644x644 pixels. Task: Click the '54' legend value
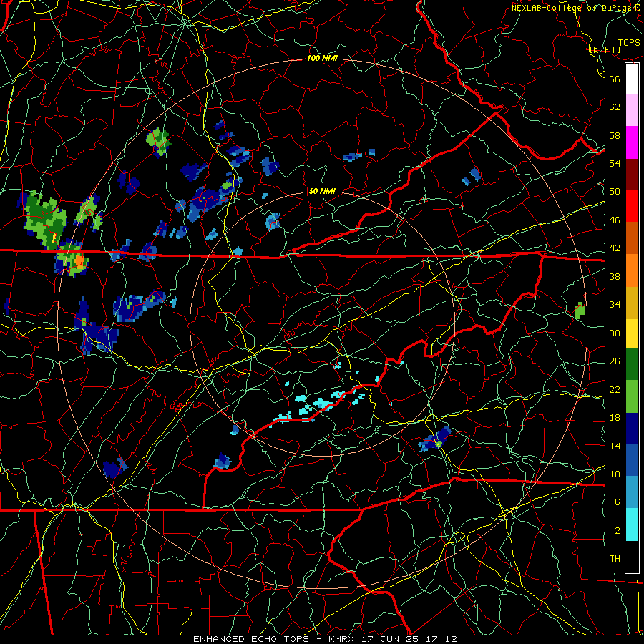615,163
